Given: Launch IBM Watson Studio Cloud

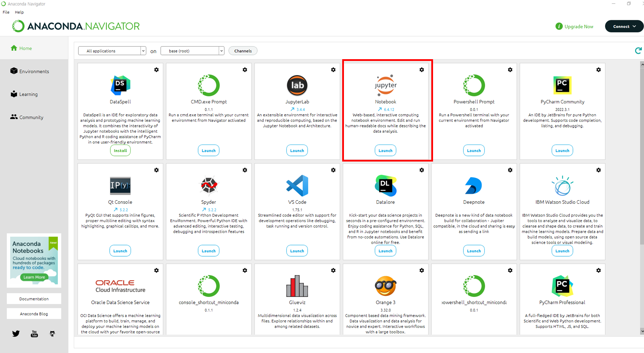Looking at the screenshot, I should 562,251.
